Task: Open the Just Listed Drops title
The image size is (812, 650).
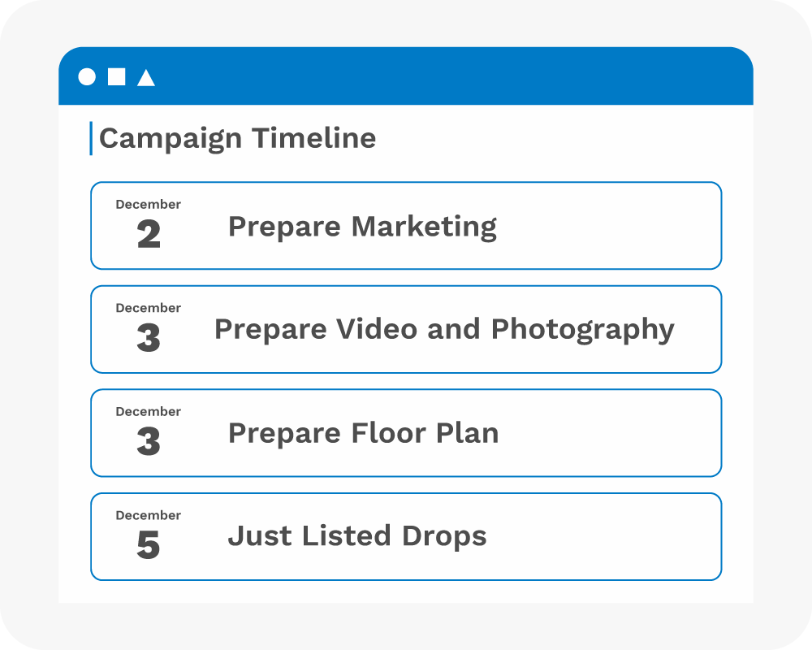Action: pyautogui.click(x=357, y=536)
